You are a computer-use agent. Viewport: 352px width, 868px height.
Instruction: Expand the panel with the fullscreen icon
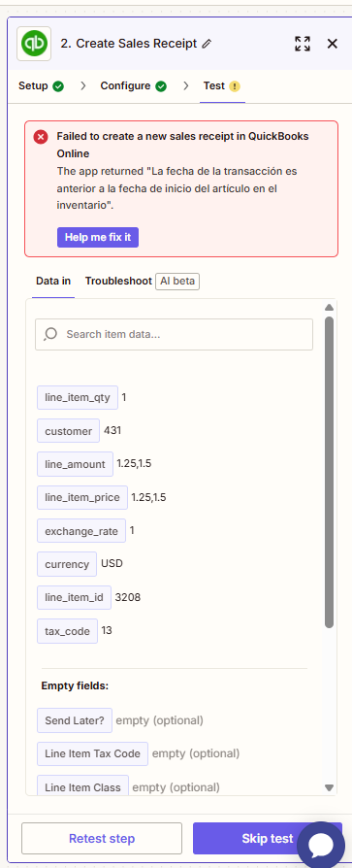point(303,44)
